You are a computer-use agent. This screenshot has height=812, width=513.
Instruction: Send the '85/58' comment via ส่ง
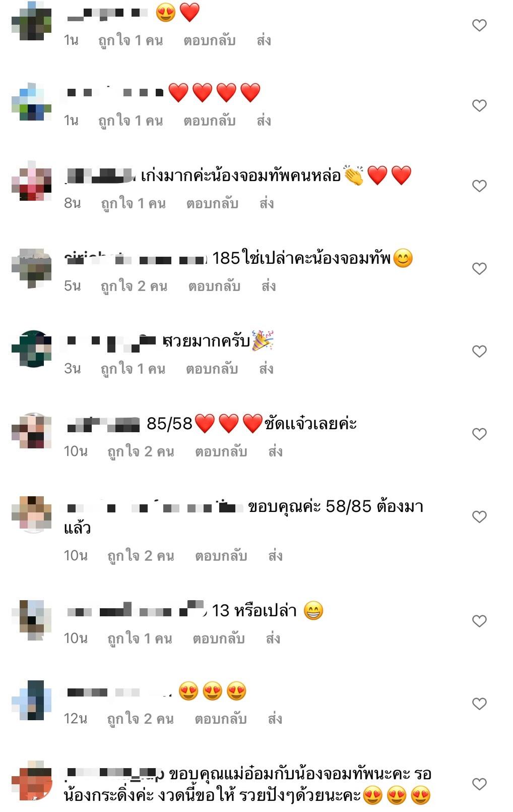pos(275,451)
